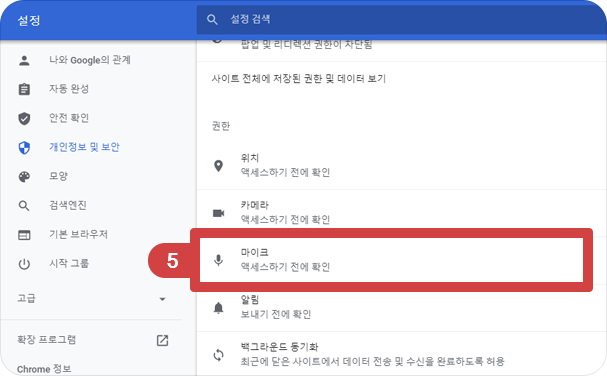
Task: Focus the 설정 검색 search field
Action: click(401, 19)
